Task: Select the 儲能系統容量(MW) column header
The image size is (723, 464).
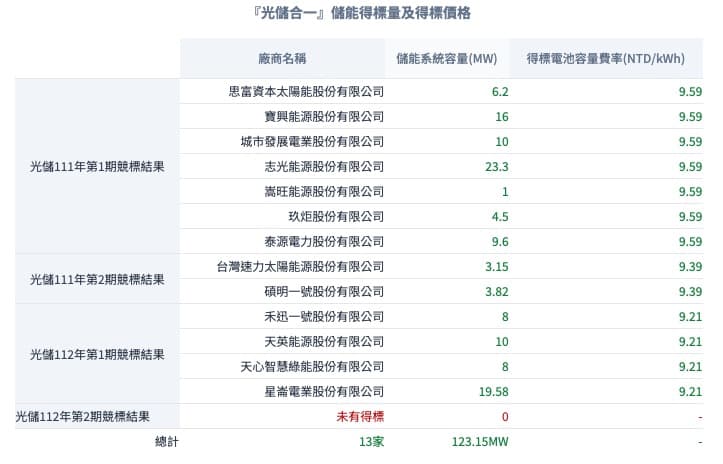Action: point(446,59)
